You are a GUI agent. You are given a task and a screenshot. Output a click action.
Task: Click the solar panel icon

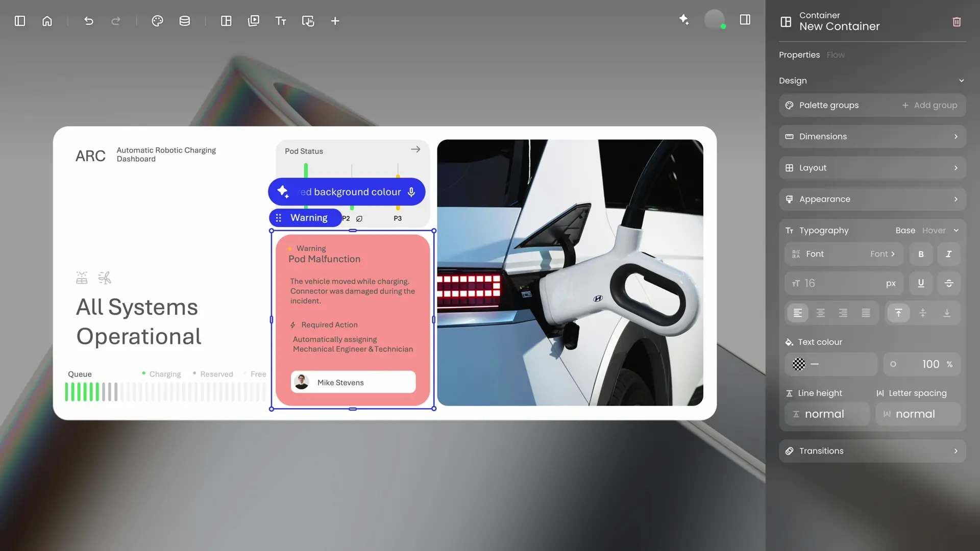(x=82, y=278)
